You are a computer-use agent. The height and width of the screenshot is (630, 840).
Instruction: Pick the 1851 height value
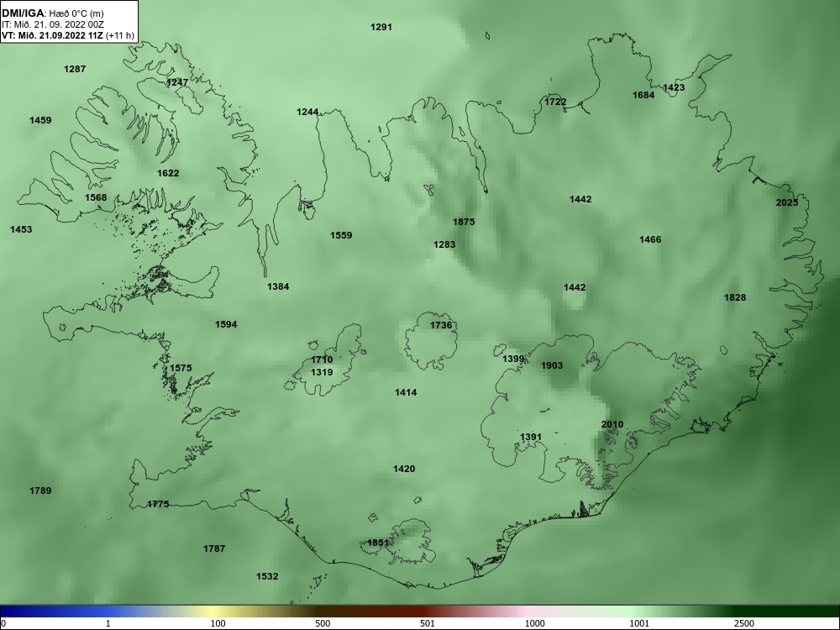pyautogui.click(x=378, y=543)
